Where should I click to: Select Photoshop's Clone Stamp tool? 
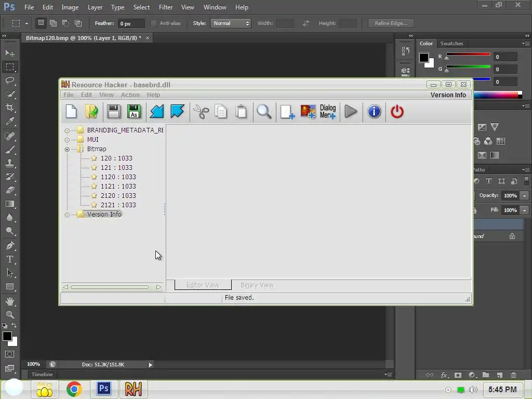(x=10, y=163)
